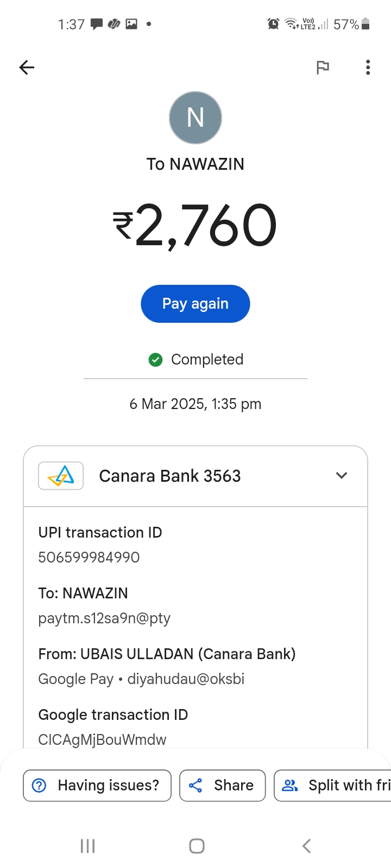
Task: Tap the Canara Bank logo icon
Action: (x=61, y=476)
